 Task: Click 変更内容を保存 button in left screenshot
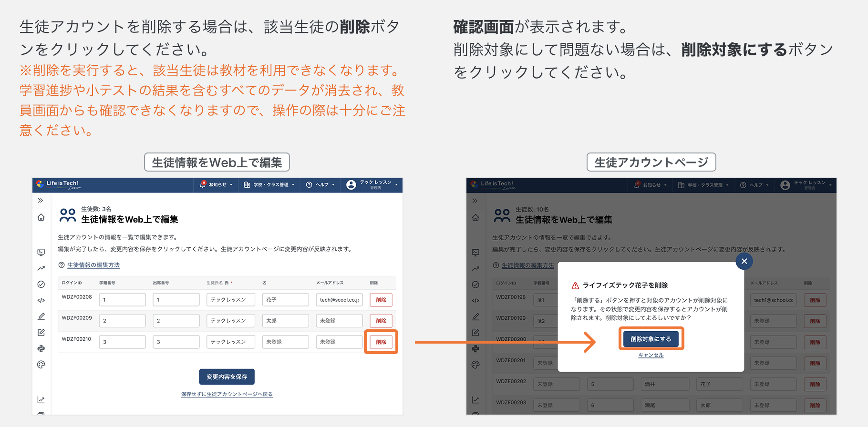tap(227, 376)
